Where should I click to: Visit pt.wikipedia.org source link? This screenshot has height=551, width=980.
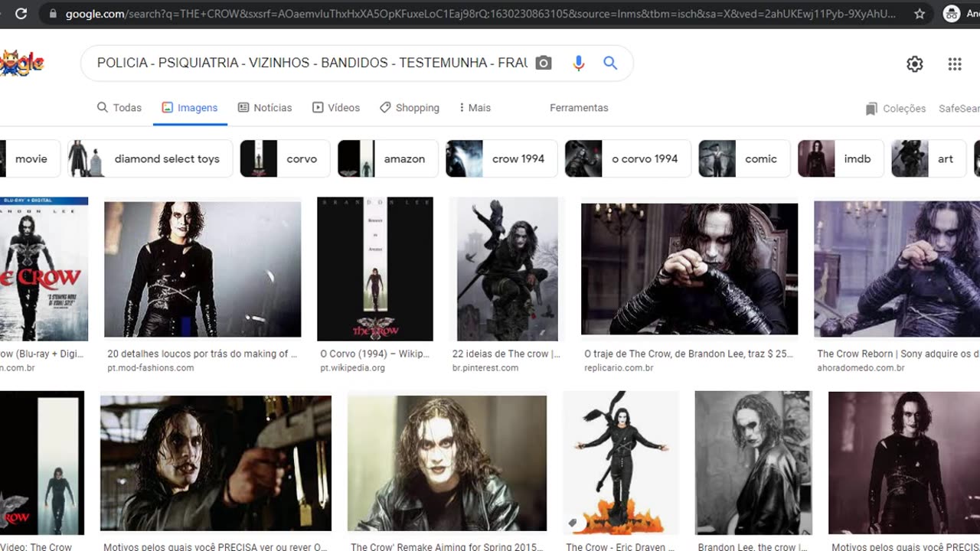(x=352, y=368)
